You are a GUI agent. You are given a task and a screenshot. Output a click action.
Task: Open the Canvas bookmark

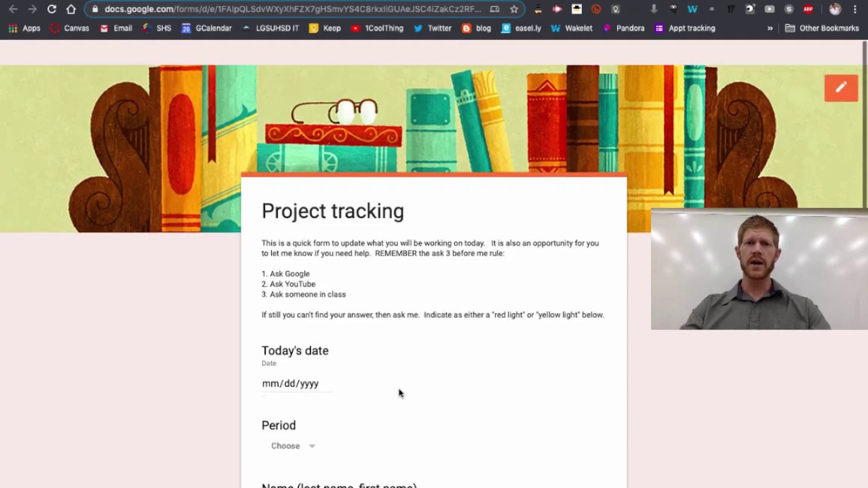(x=69, y=28)
